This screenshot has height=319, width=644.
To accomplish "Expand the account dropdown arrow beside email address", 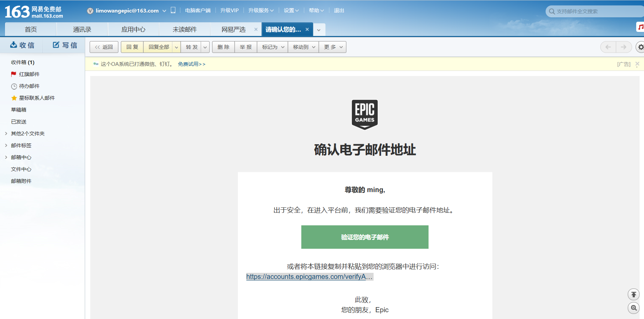I will point(164,11).
